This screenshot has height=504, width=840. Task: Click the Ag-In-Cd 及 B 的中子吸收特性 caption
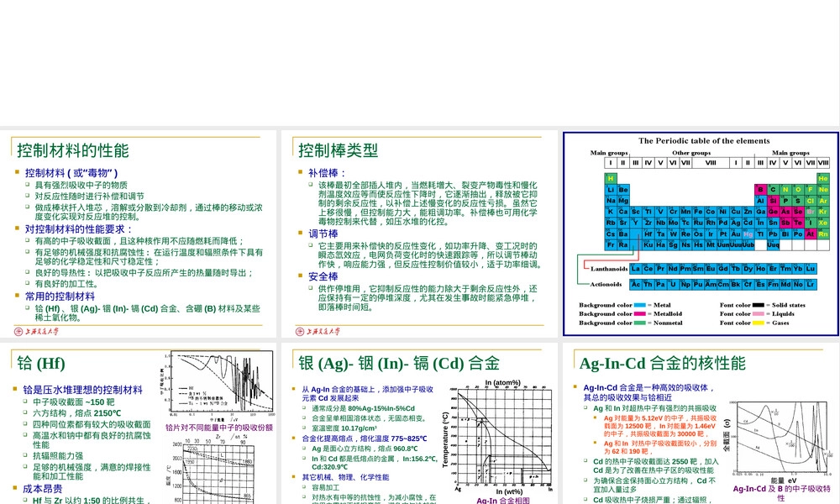[x=781, y=493]
